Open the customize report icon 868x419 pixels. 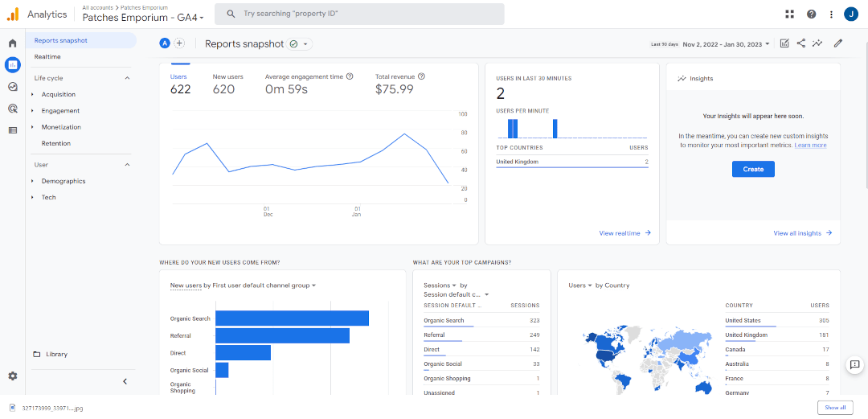(784, 43)
